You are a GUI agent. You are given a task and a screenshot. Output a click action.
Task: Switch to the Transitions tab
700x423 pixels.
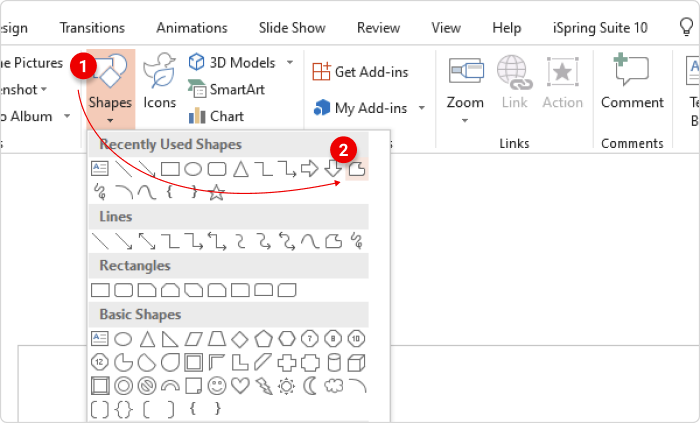[92, 28]
